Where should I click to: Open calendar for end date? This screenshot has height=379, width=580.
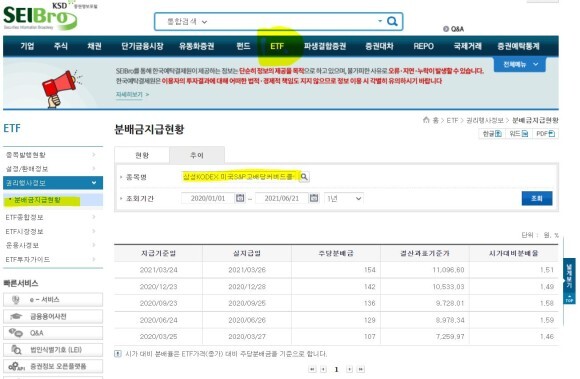point(314,198)
